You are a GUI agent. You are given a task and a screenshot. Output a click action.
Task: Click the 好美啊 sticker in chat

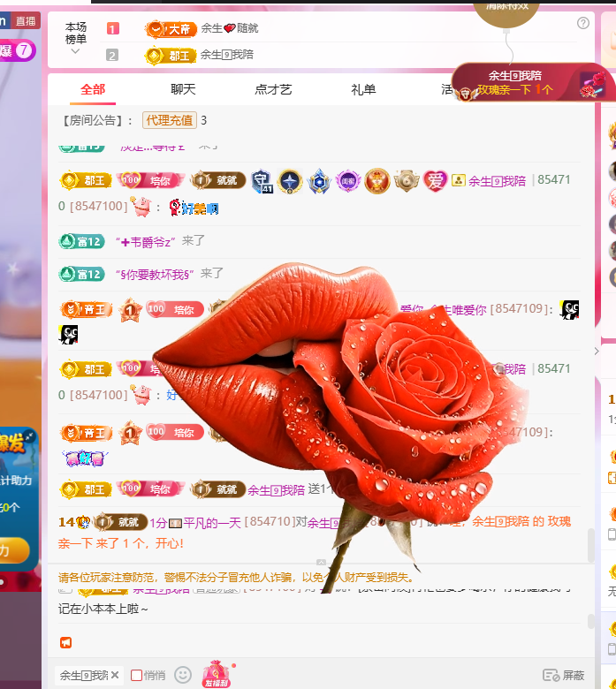tap(194, 208)
